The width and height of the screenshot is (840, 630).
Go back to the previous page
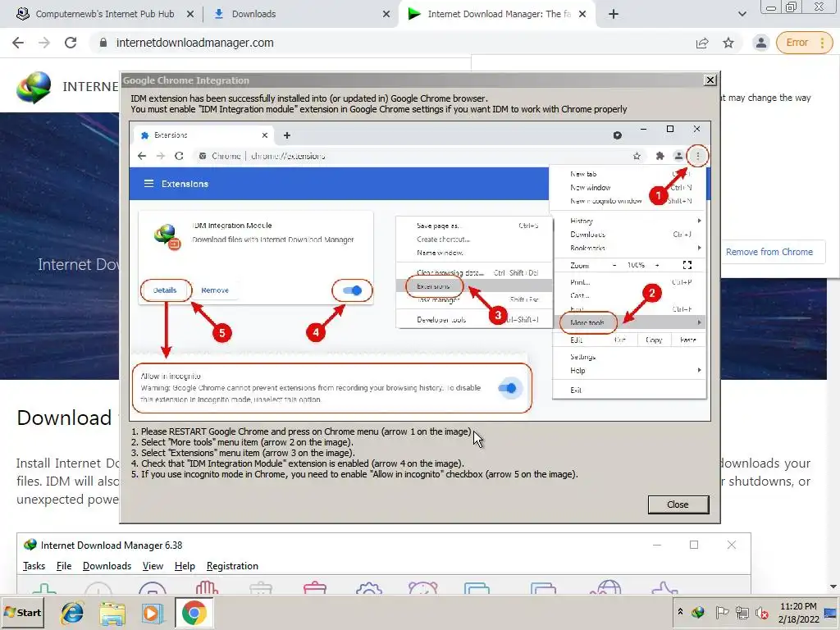[18, 43]
